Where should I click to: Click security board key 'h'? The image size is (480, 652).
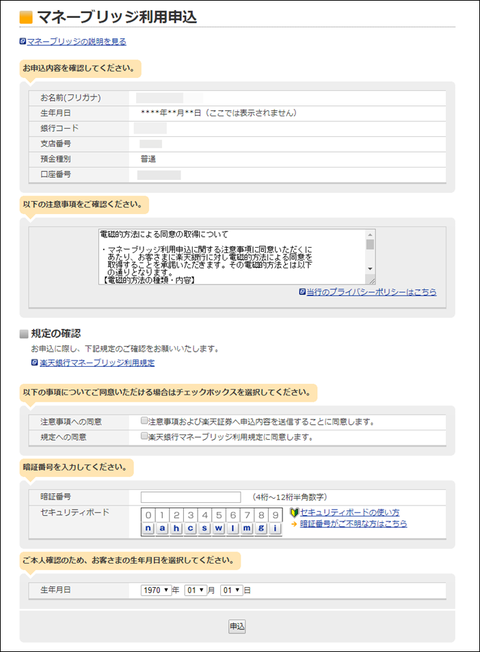pos(176,528)
